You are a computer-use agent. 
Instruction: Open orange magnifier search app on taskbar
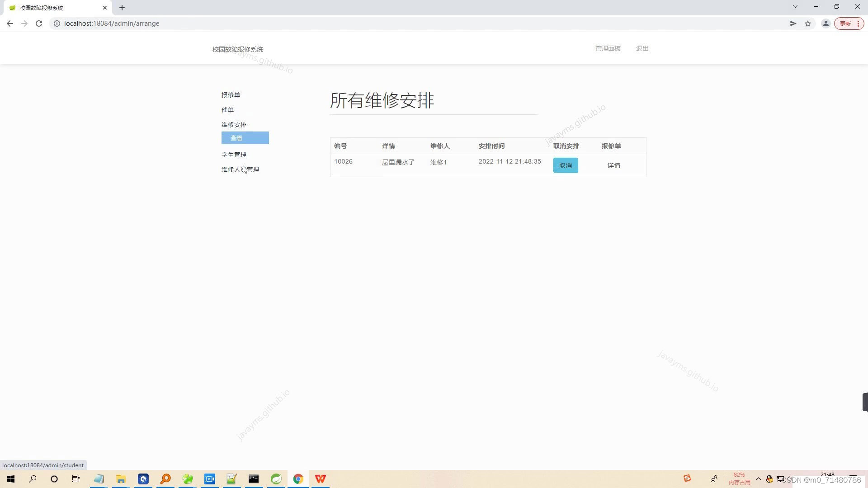click(x=165, y=479)
